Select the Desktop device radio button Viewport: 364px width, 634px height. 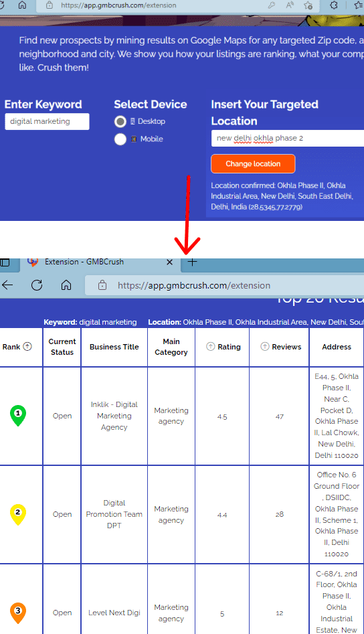[120, 121]
